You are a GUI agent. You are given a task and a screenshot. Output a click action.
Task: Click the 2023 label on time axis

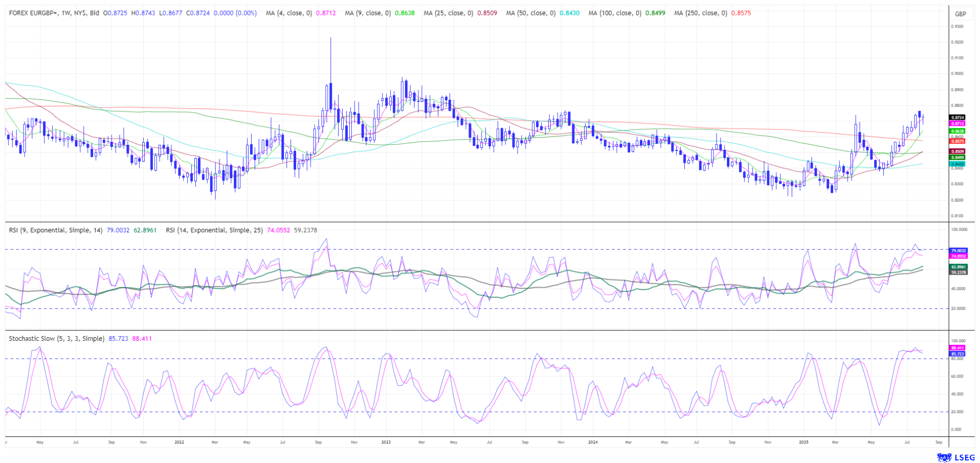click(386, 442)
